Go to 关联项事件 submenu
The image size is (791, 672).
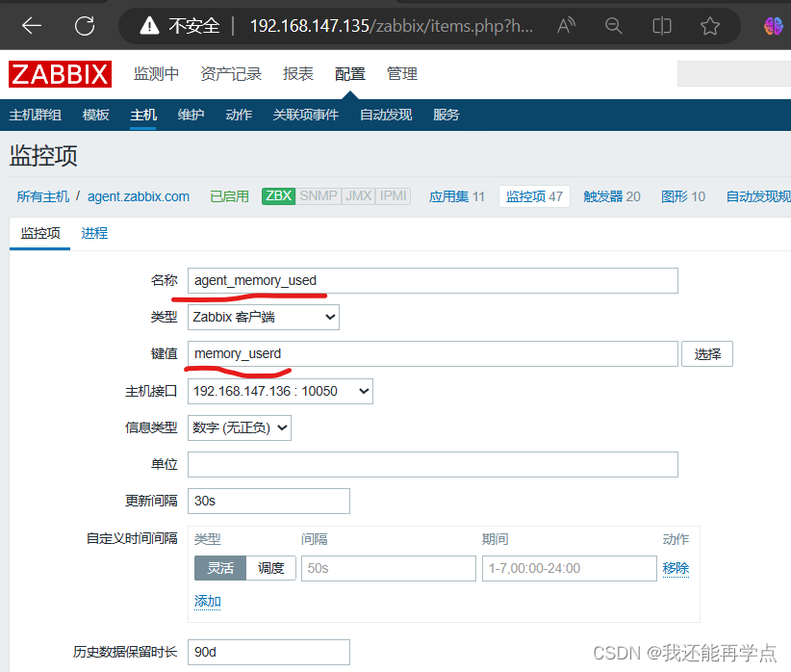click(306, 115)
